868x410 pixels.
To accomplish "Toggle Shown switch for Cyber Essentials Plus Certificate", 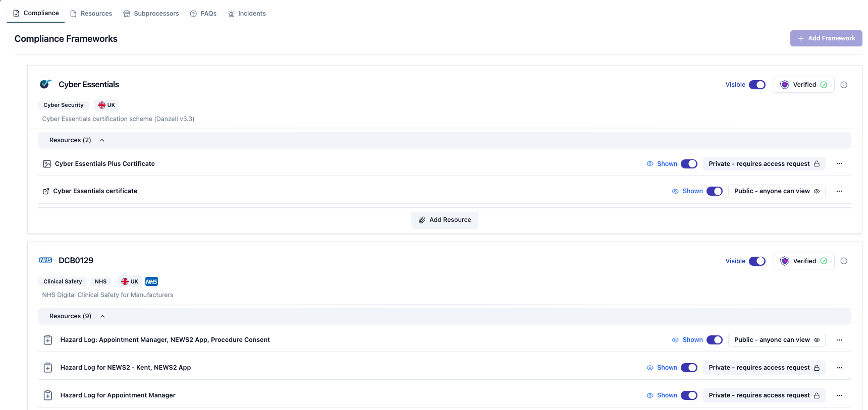I will (689, 164).
